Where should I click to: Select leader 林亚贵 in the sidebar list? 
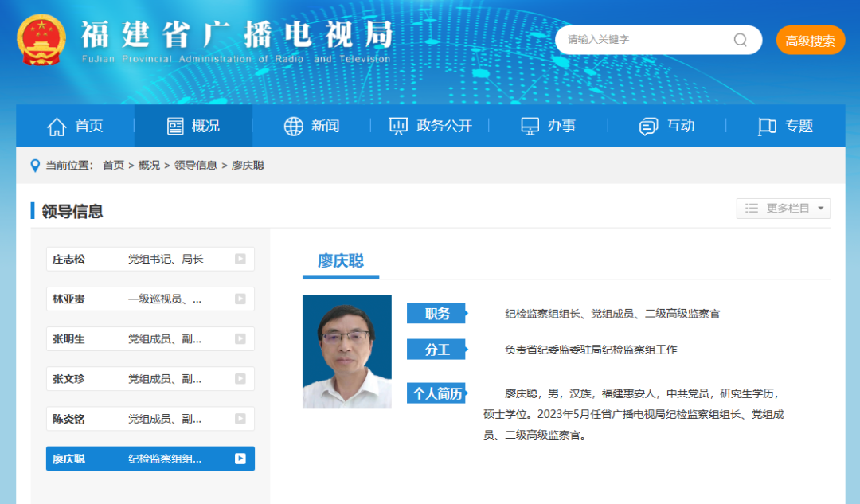(x=150, y=299)
